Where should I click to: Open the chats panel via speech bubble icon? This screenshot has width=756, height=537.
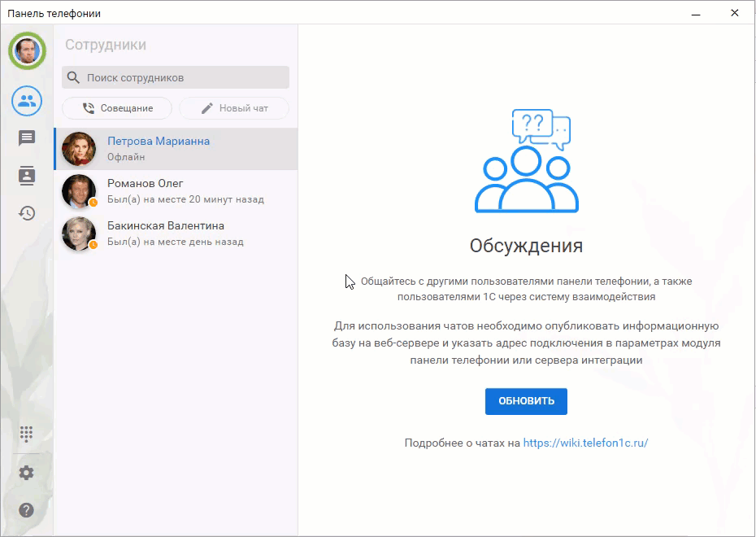click(26, 138)
